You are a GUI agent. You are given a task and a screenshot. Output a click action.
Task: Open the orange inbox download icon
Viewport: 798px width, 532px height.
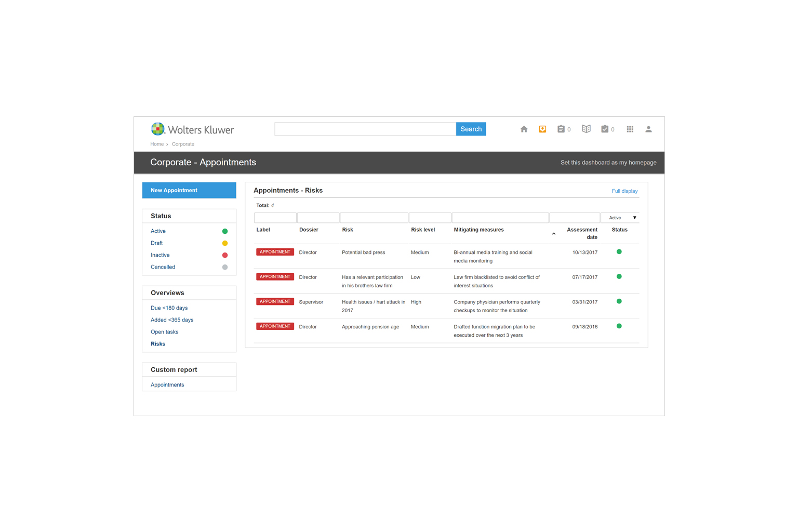point(542,129)
